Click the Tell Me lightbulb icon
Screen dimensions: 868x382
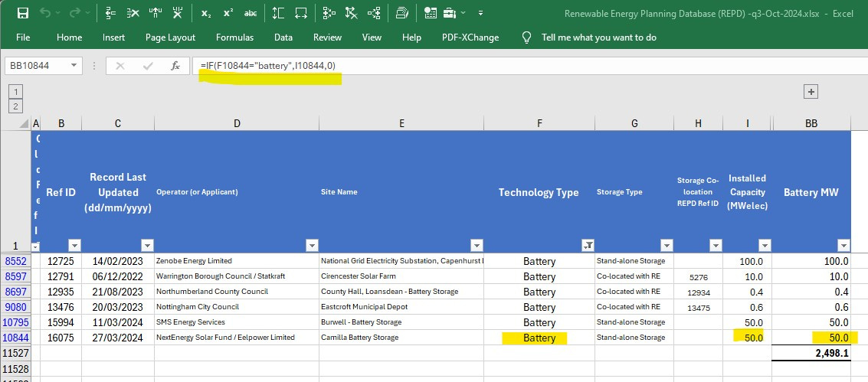point(527,37)
